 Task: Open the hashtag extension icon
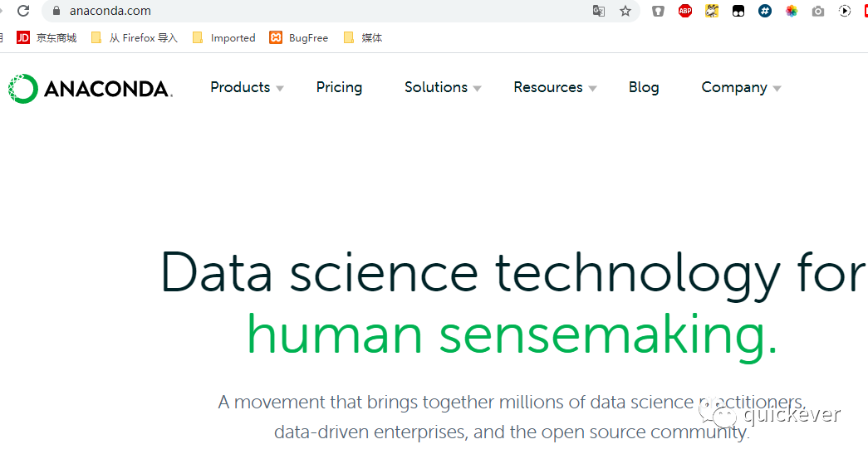[765, 11]
